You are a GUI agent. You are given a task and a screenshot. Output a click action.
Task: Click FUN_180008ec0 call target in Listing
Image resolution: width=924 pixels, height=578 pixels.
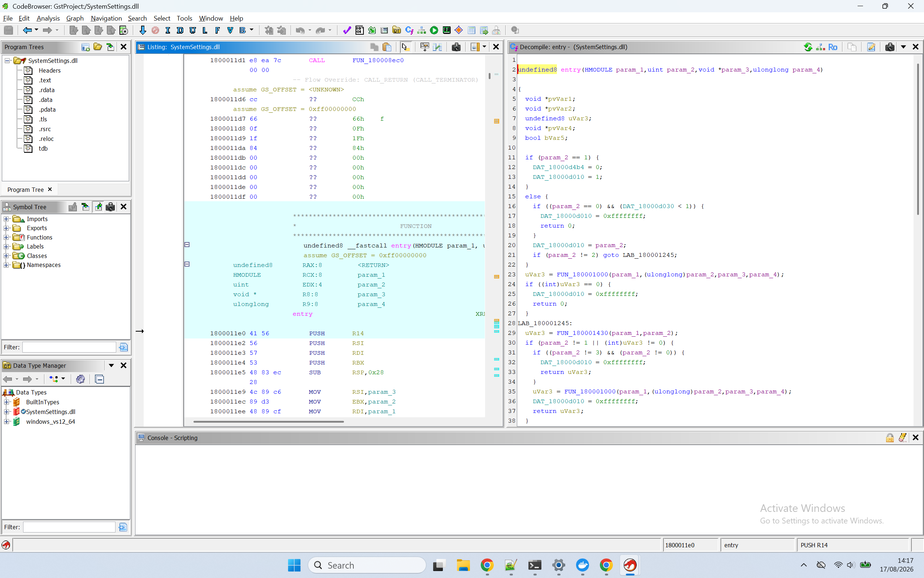[378, 60]
